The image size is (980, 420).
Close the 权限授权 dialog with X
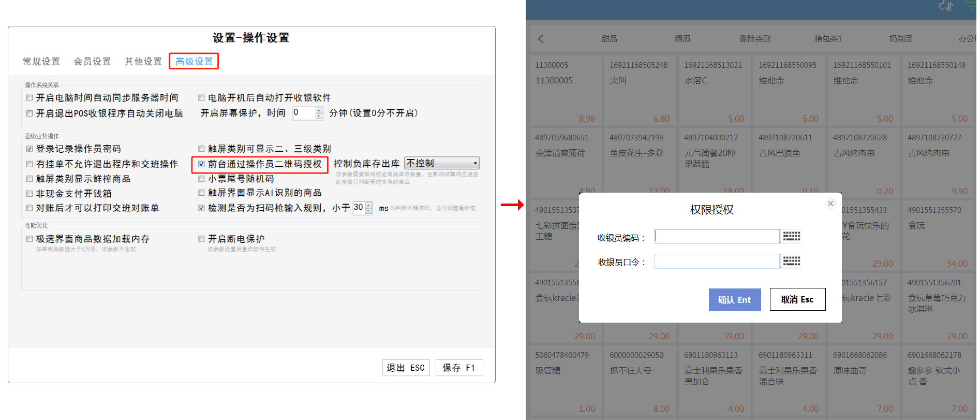pos(830,204)
